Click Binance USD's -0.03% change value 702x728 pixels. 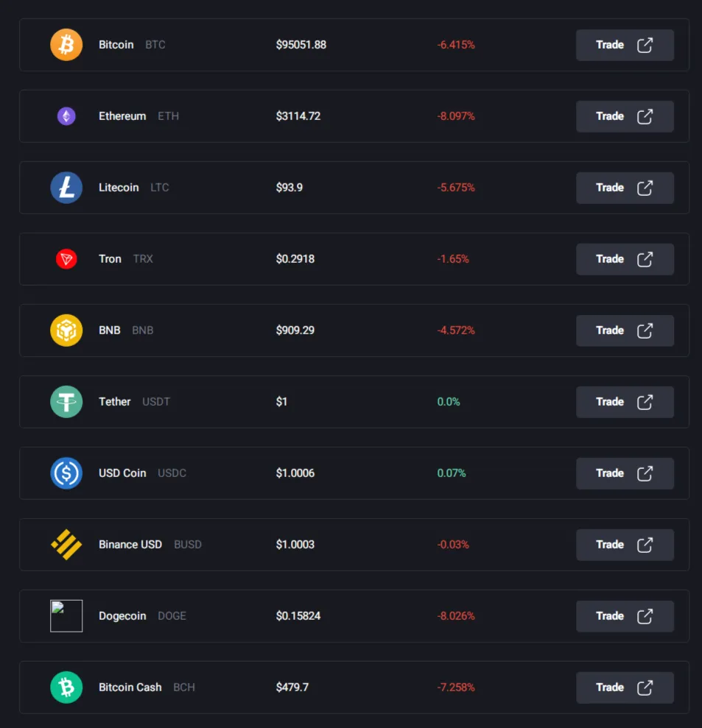point(453,545)
